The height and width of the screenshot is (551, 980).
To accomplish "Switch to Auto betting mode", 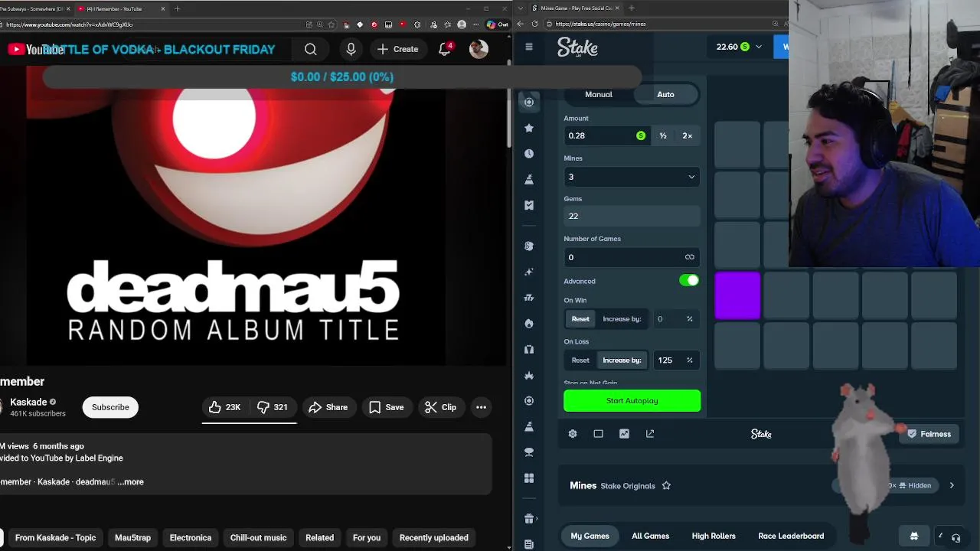I will point(665,94).
